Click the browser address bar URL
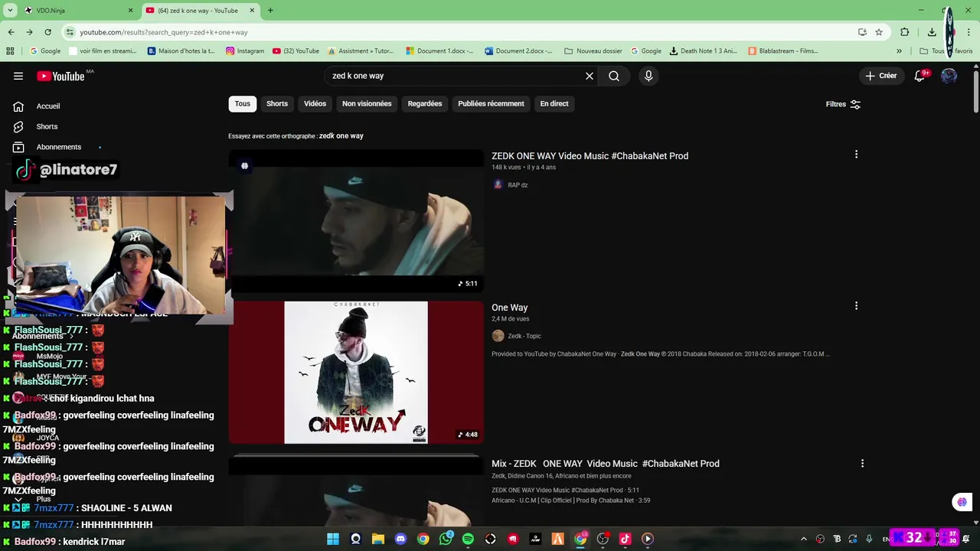The height and width of the screenshot is (551, 980). (x=164, y=32)
